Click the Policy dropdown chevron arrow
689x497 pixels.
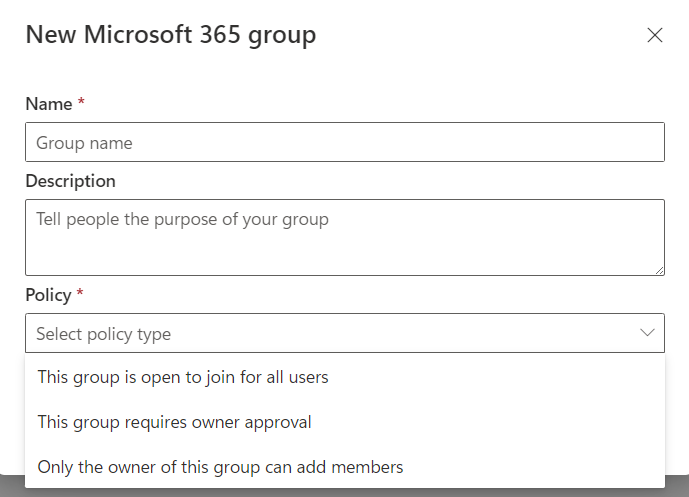coord(647,333)
